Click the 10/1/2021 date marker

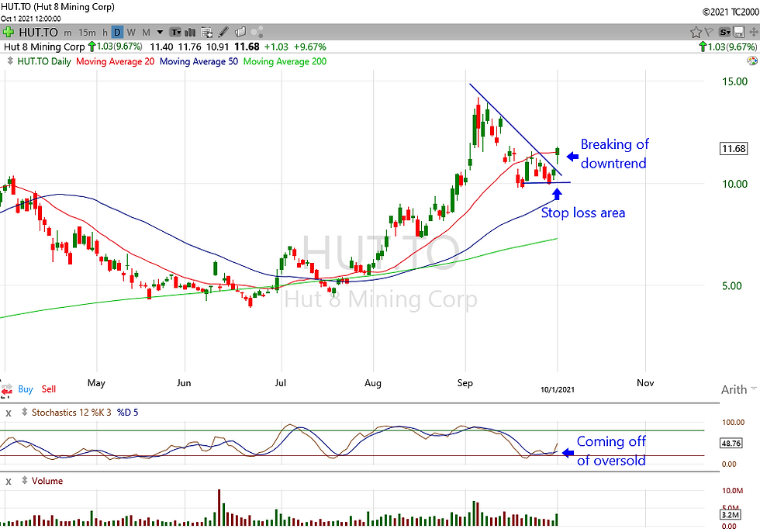(x=558, y=389)
